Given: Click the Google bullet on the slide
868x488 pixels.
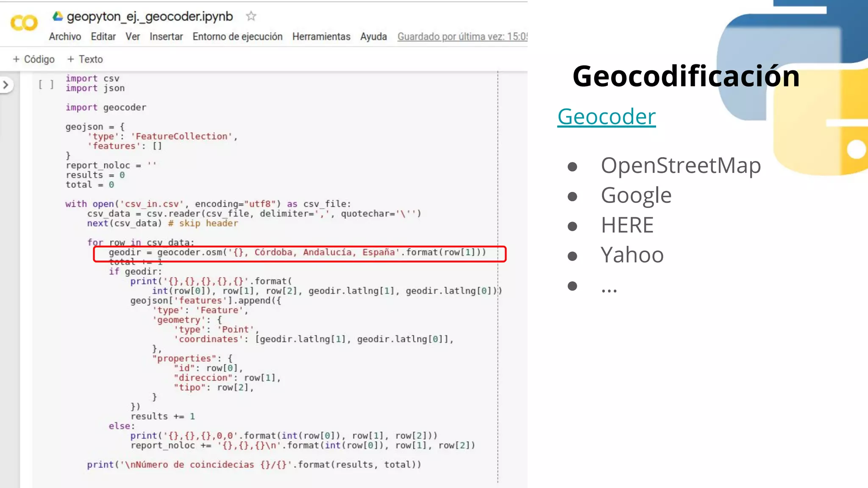Looking at the screenshot, I should tap(636, 195).
